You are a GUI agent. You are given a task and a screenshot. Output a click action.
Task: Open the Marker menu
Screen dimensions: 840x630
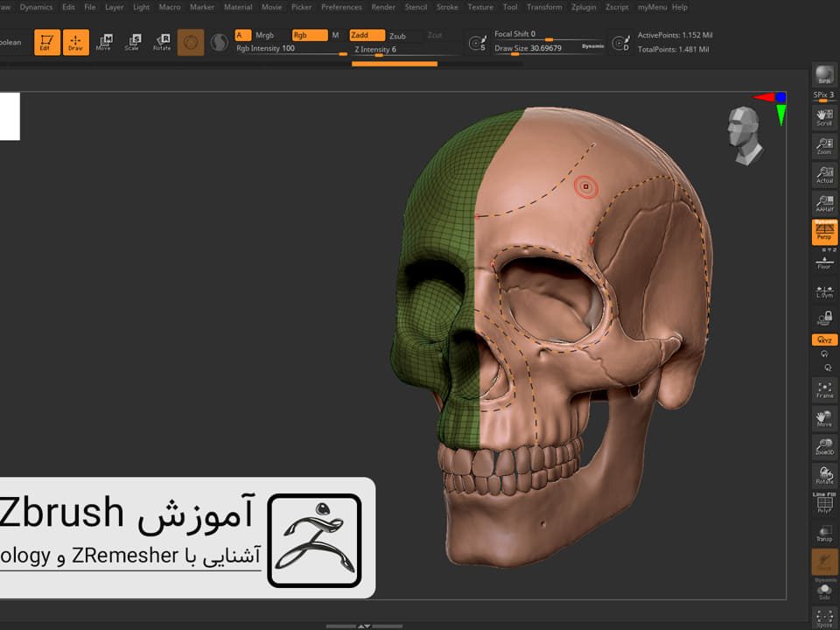(202, 7)
